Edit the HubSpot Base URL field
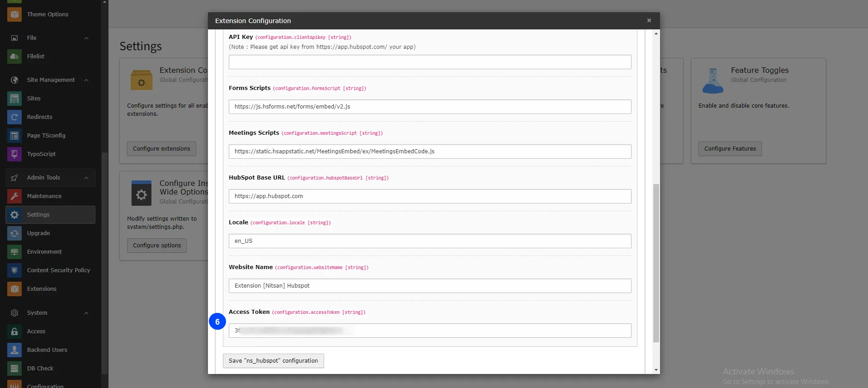868x388 pixels. pos(430,196)
